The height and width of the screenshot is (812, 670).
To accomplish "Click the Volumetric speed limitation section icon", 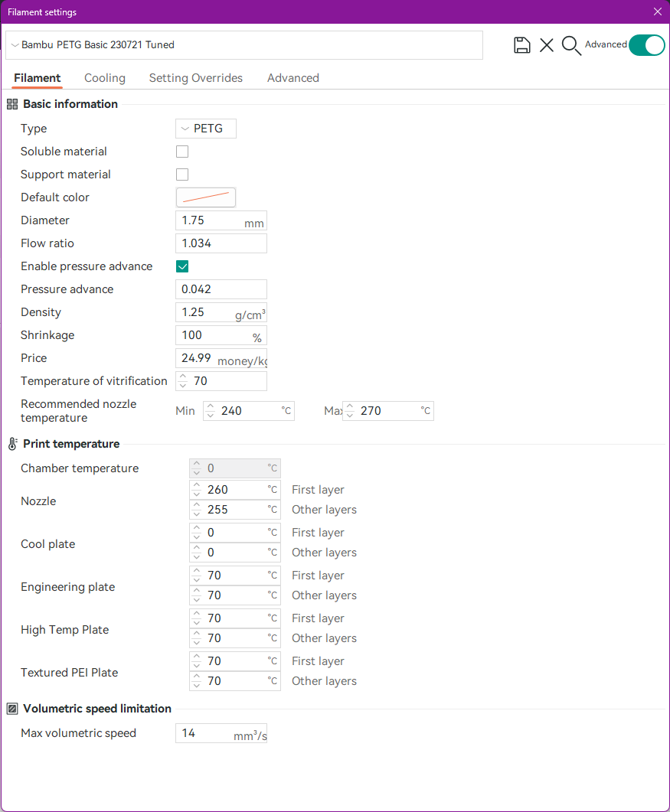I will 12,709.
